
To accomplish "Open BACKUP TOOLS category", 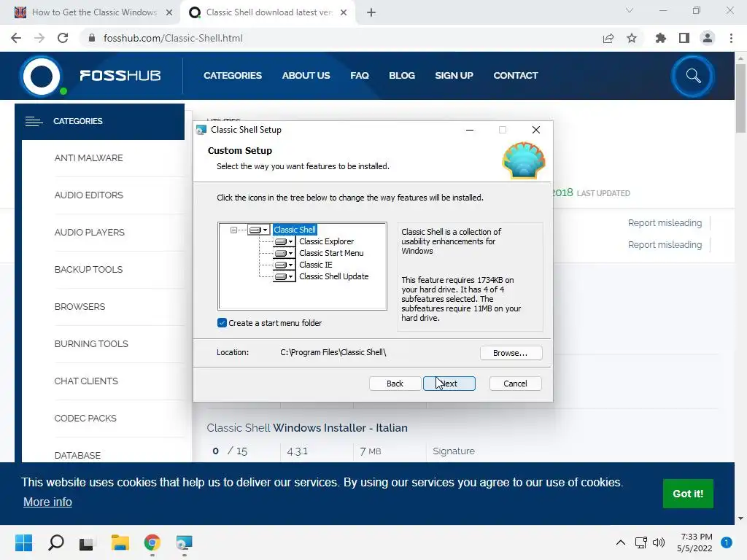I will tap(88, 270).
